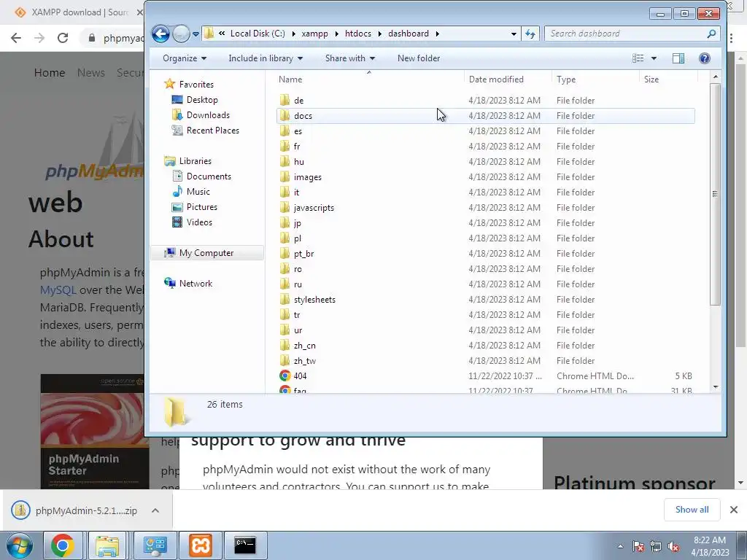Click News in phpMyAdmin site navigation

[91, 73]
